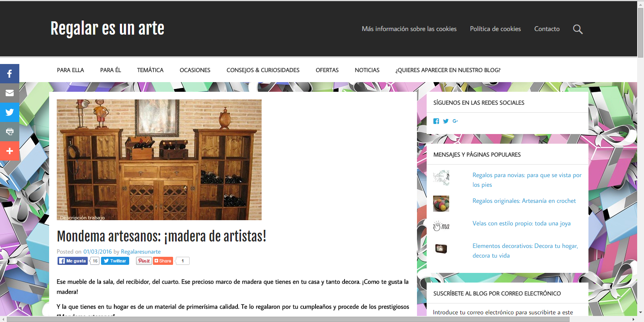Click the Contacto header link

[x=547, y=29]
